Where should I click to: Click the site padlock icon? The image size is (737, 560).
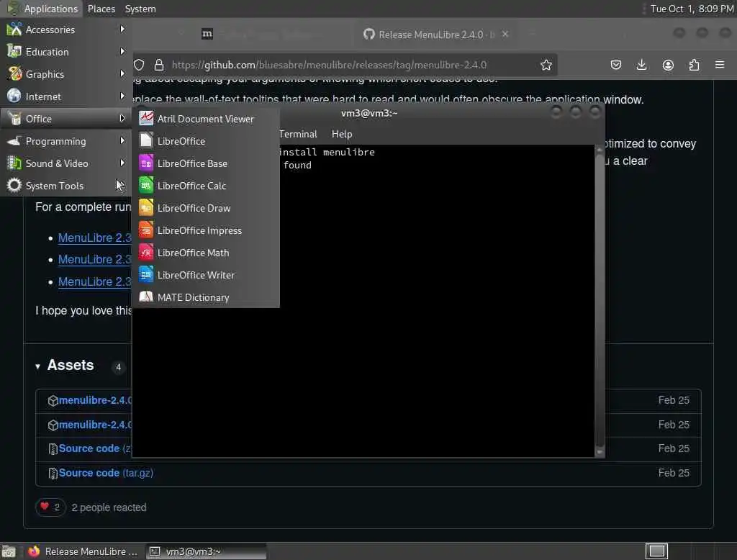click(159, 65)
